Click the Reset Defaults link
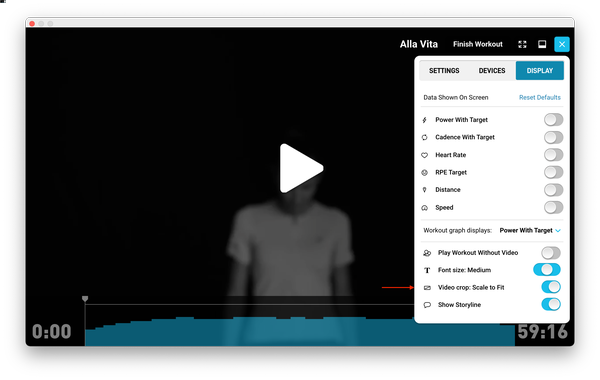 [540, 98]
